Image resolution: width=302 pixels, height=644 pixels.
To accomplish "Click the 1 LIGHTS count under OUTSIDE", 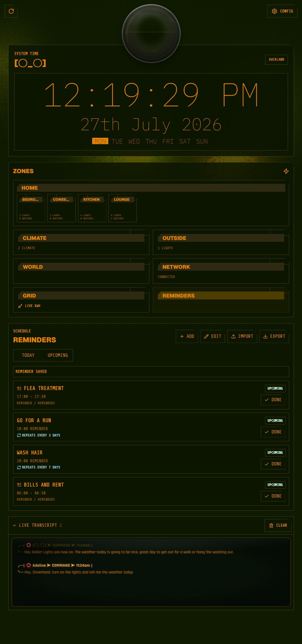I will coord(165,248).
